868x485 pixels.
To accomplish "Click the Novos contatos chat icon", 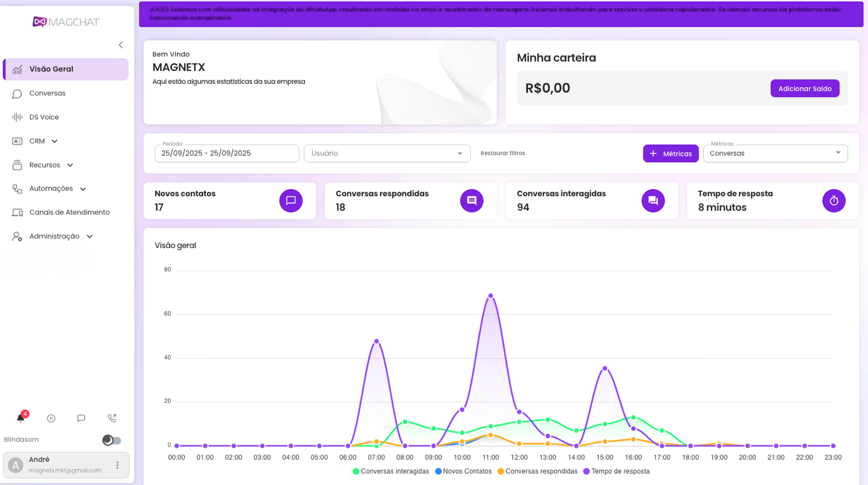I will [291, 201].
